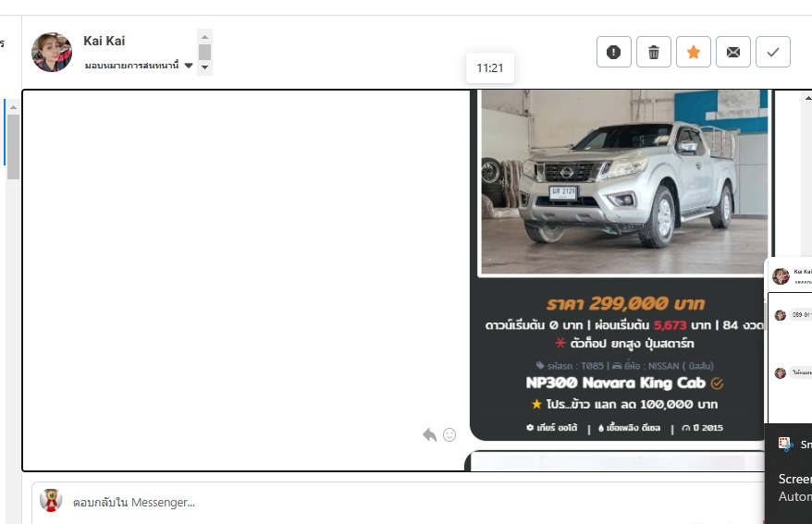The image size is (812, 524).
Task: Click scroll-up arrow at chat right edge
Action: 808,98
